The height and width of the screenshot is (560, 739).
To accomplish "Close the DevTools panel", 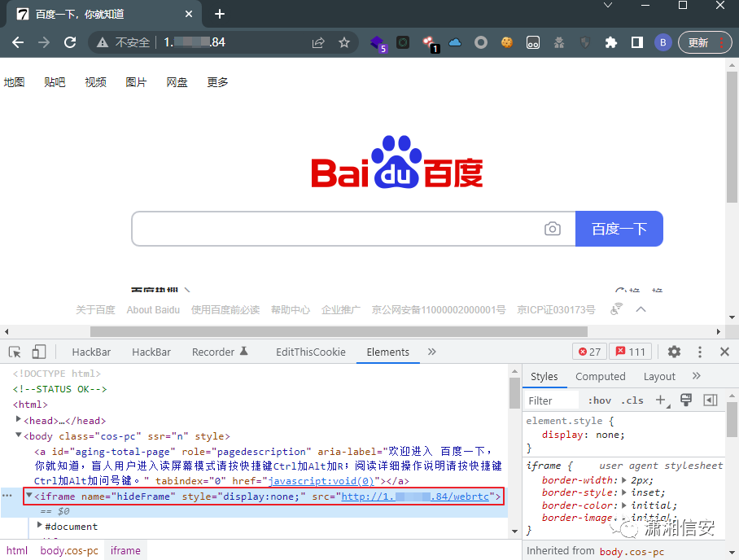I will pyautogui.click(x=725, y=352).
